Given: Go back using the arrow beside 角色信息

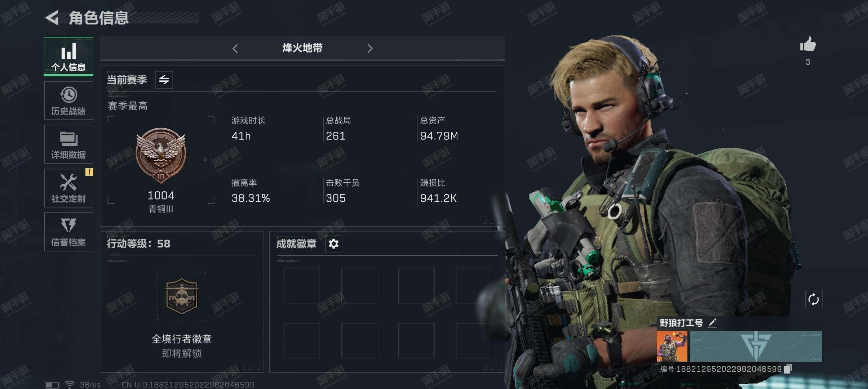Looking at the screenshot, I should coord(52,18).
